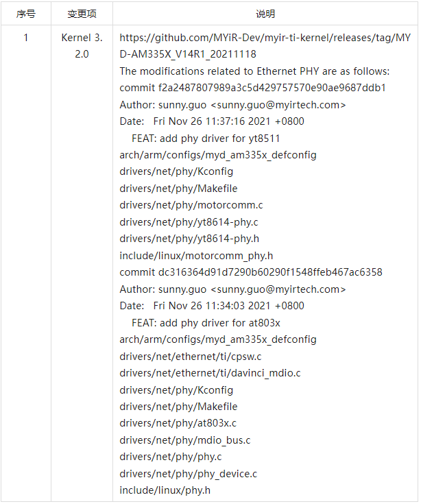Click the date line with 11:37:16
421x504 pixels.
tap(212, 121)
